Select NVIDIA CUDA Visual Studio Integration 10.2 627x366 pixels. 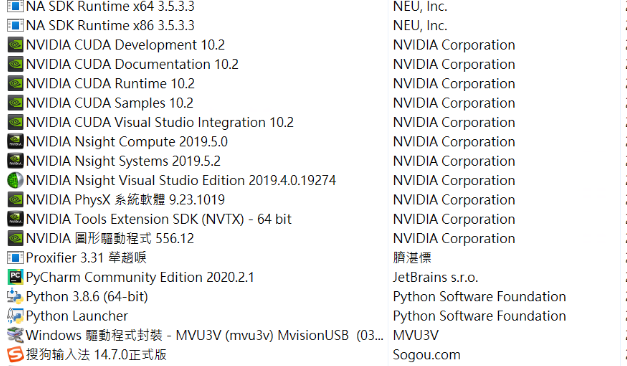pos(160,122)
